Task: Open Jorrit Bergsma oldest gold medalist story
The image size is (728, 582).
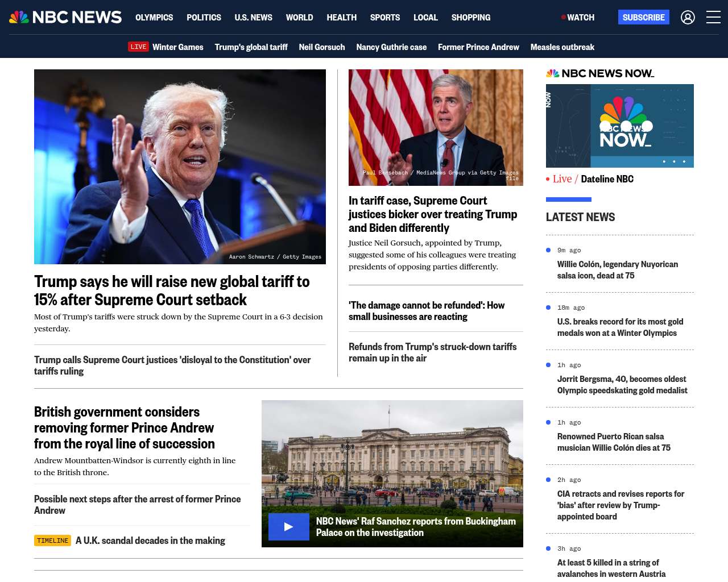Action: pos(622,385)
